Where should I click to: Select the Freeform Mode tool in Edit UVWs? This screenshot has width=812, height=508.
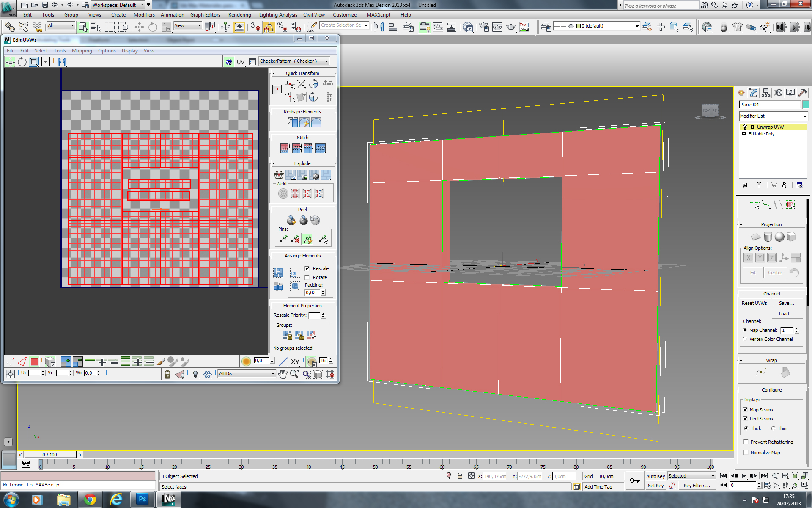(x=45, y=62)
